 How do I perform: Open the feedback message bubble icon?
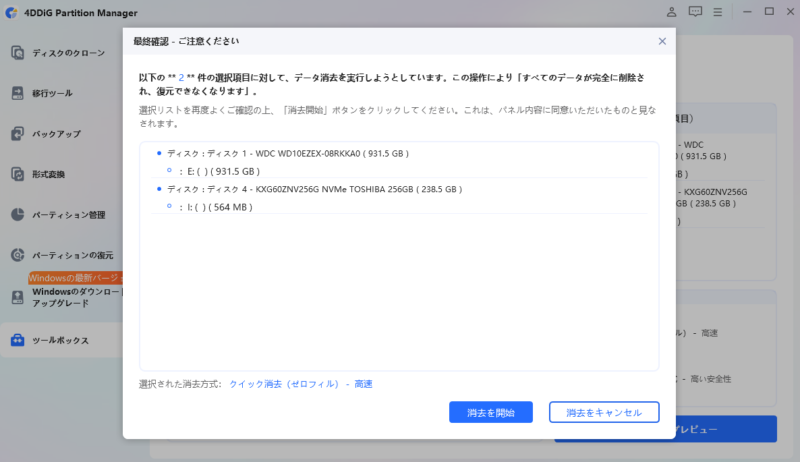(695, 12)
